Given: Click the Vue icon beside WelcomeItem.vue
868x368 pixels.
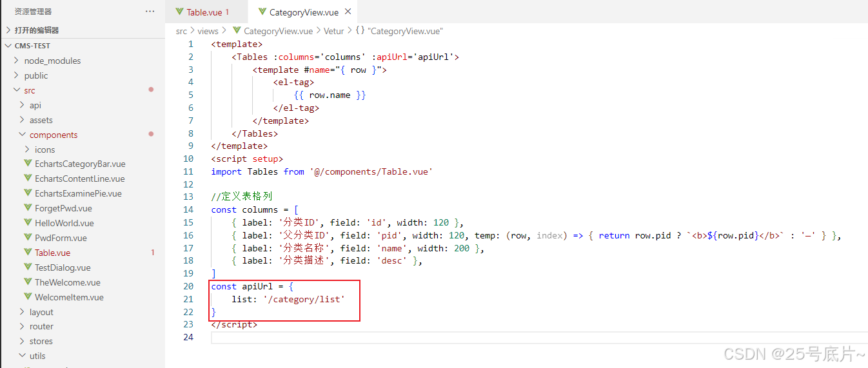Looking at the screenshot, I should [28, 297].
